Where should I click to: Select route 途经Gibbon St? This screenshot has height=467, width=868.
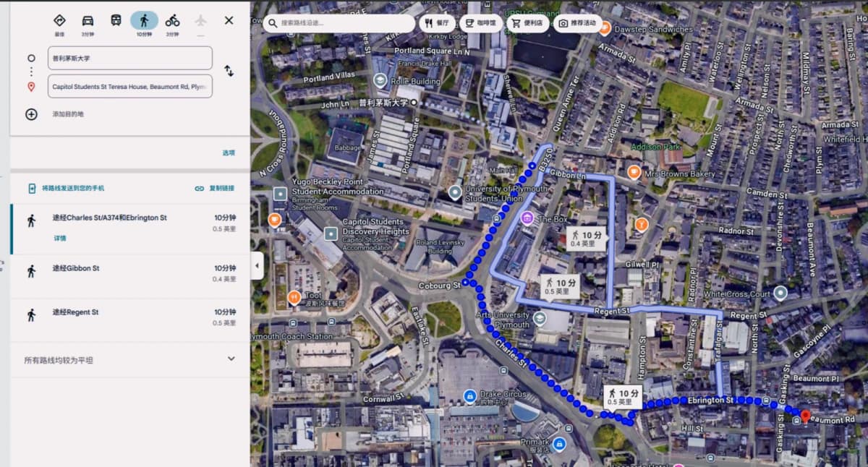tap(130, 276)
